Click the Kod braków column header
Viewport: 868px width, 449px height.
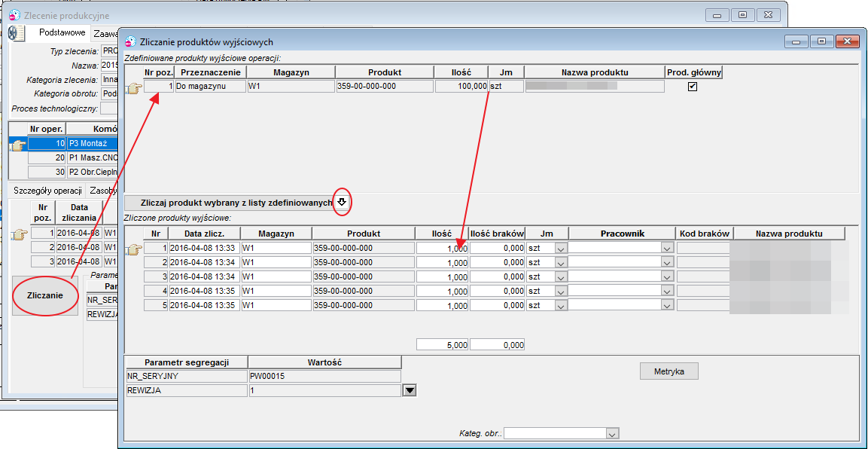(704, 234)
